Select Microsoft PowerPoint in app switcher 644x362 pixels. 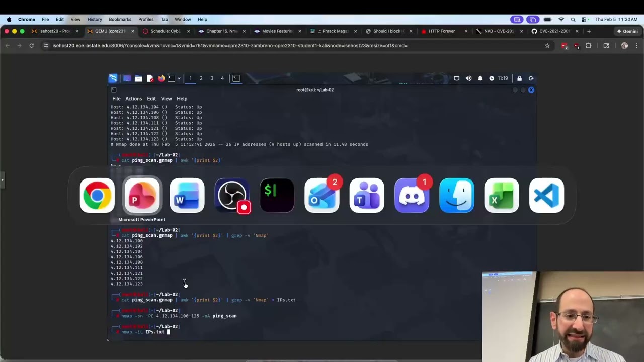[142, 196]
